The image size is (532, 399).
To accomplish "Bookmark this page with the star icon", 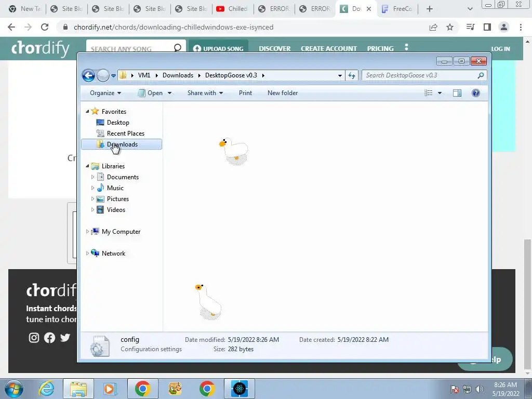I will pyautogui.click(x=450, y=27).
